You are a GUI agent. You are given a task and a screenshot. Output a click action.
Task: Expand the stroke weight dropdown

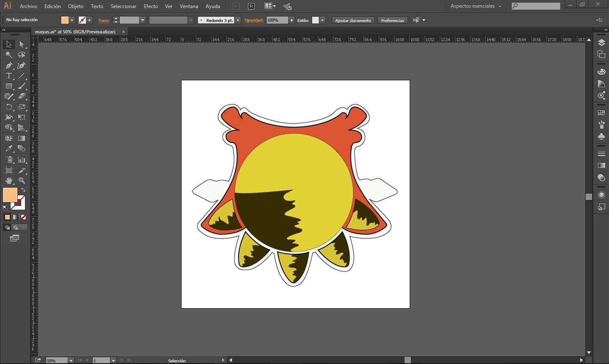143,20
